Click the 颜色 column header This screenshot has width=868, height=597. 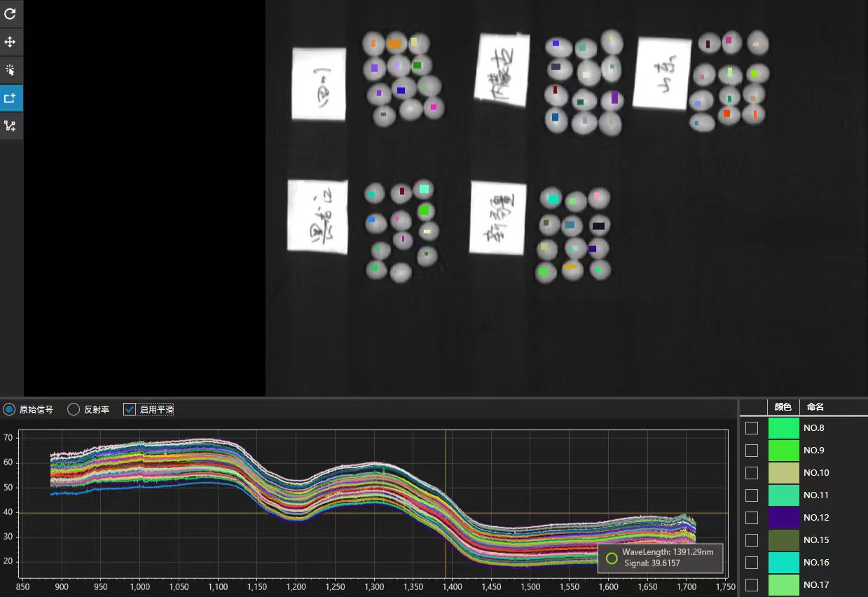[x=783, y=407]
